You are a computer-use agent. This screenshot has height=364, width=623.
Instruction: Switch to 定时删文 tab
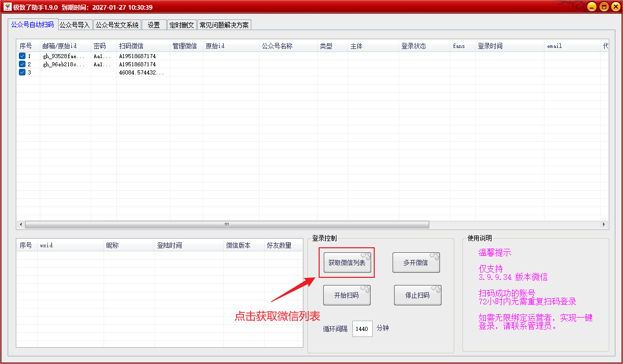click(x=181, y=25)
